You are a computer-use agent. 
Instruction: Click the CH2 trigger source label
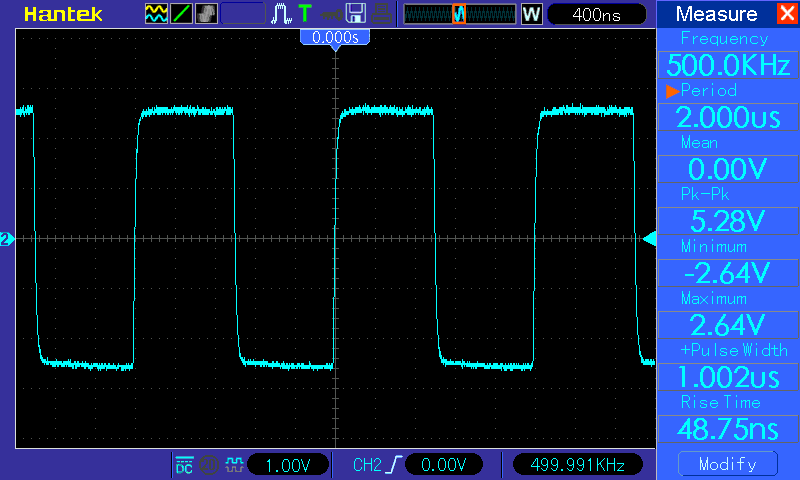coord(367,465)
